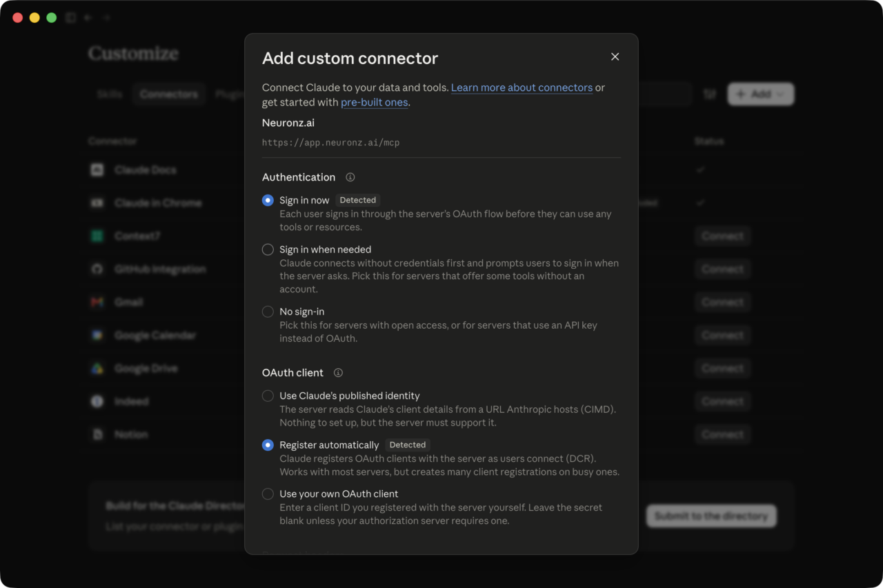Connect the Context7 connector
This screenshot has width=883, height=588.
point(722,236)
